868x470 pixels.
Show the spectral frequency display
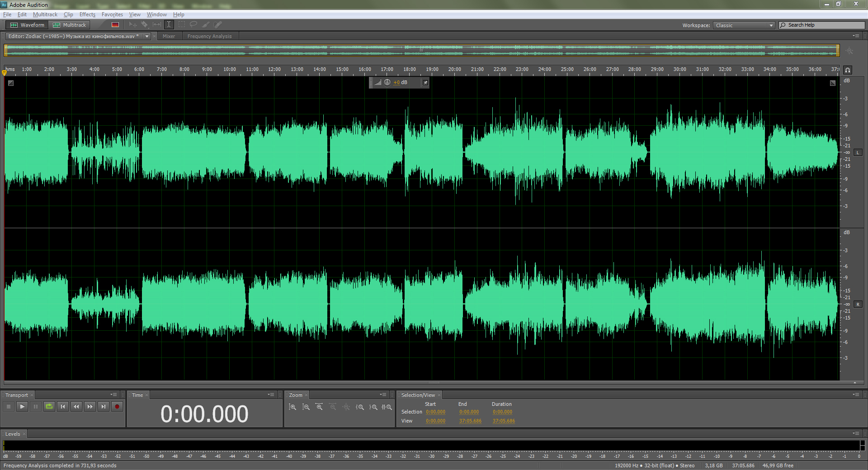point(115,25)
